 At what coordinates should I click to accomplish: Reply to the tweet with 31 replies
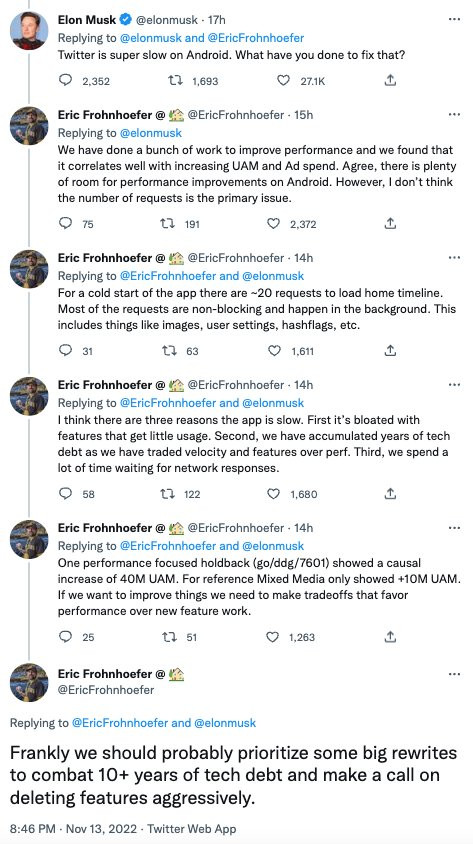coord(65,350)
